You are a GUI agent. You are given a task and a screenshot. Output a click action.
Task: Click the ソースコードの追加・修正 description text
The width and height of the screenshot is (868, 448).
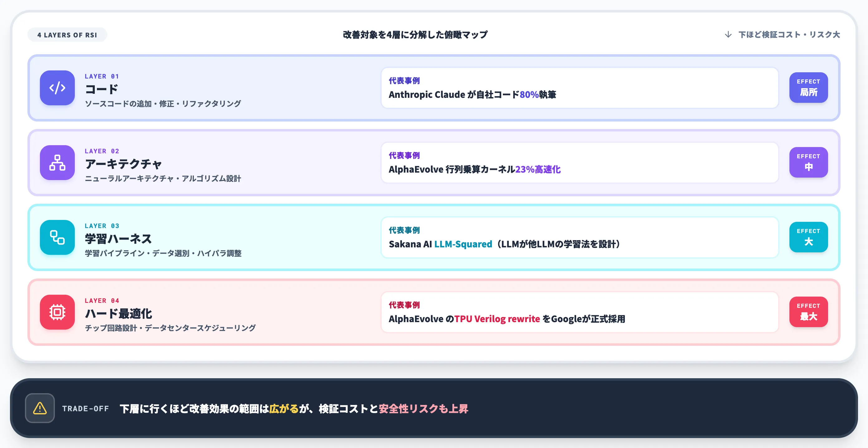click(163, 104)
